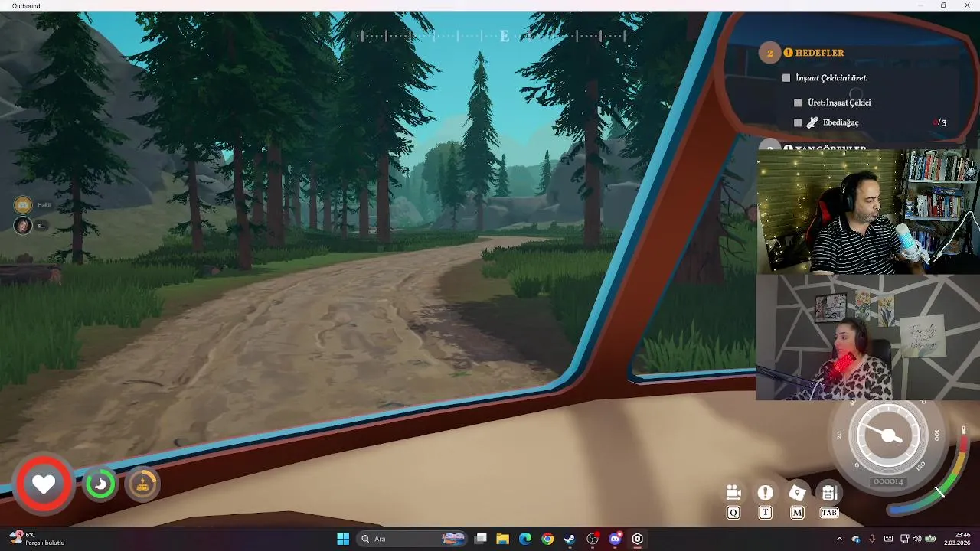Click the Ebediağaç count out of 3

click(x=939, y=122)
